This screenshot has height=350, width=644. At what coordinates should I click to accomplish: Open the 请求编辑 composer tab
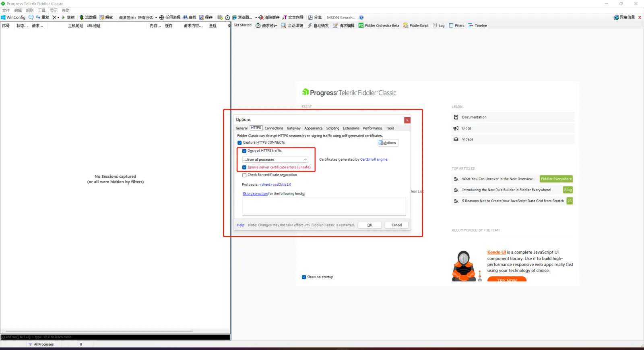pos(344,25)
